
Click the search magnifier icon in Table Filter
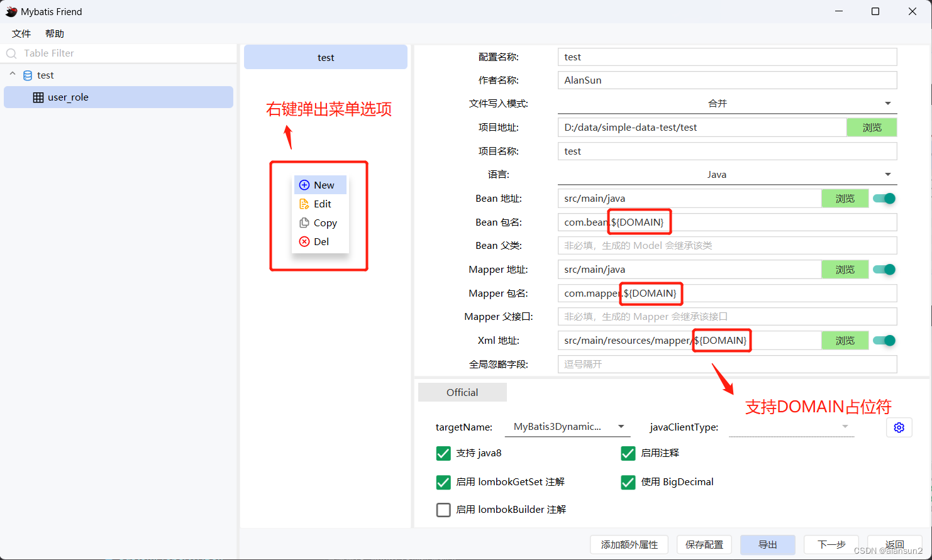pyautogui.click(x=11, y=53)
